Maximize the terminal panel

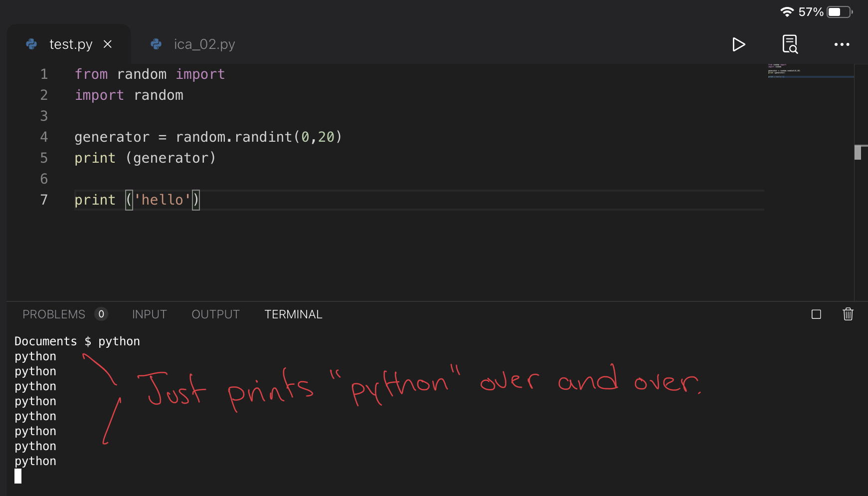(816, 314)
